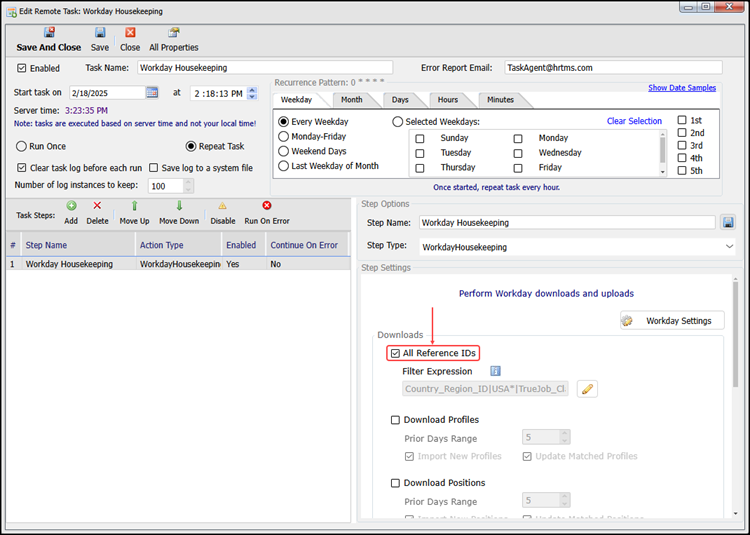Screen dimensions: 750x535
Task: Open the start date calendar picker
Action: pyautogui.click(x=152, y=92)
